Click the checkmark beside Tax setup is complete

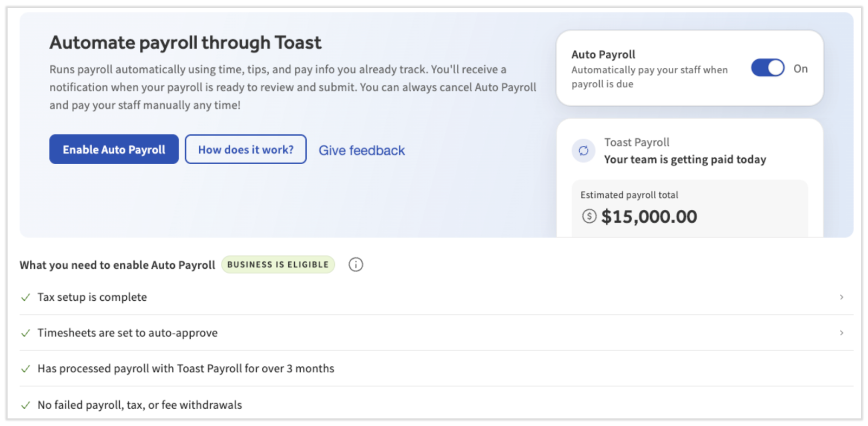25,297
